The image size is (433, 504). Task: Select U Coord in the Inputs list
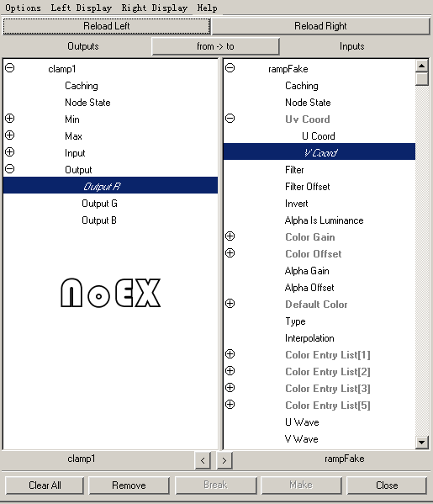(x=319, y=136)
